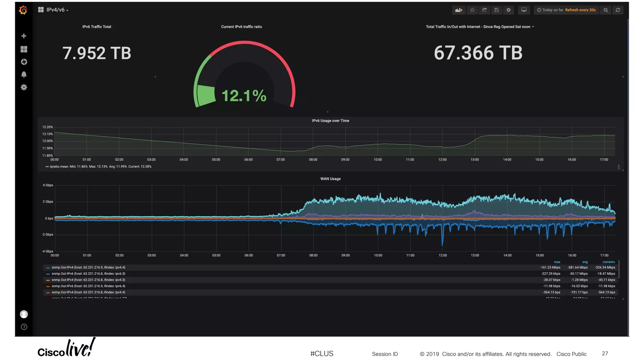The image size is (644, 362).
Task: Click the -581.64 Mbps avg value
Action: (578, 267)
